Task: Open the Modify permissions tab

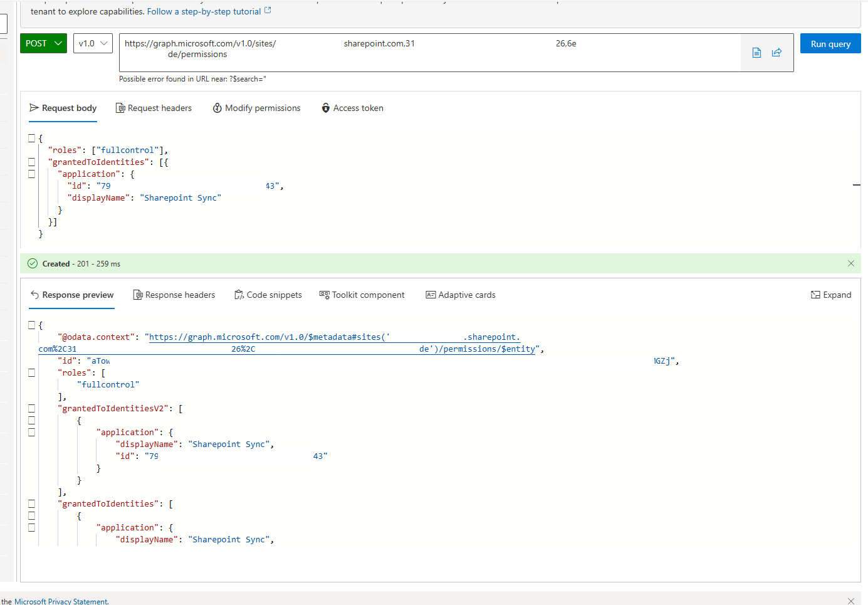Action: point(256,108)
